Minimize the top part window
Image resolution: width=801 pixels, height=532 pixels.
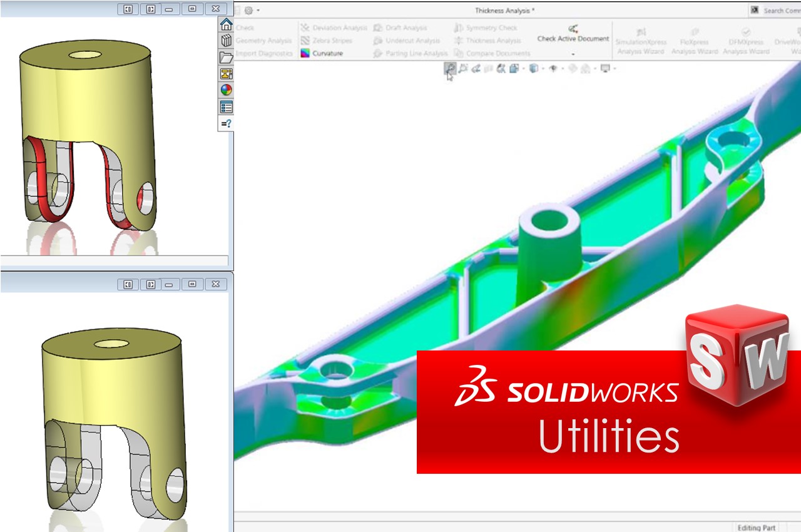[169, 9]
